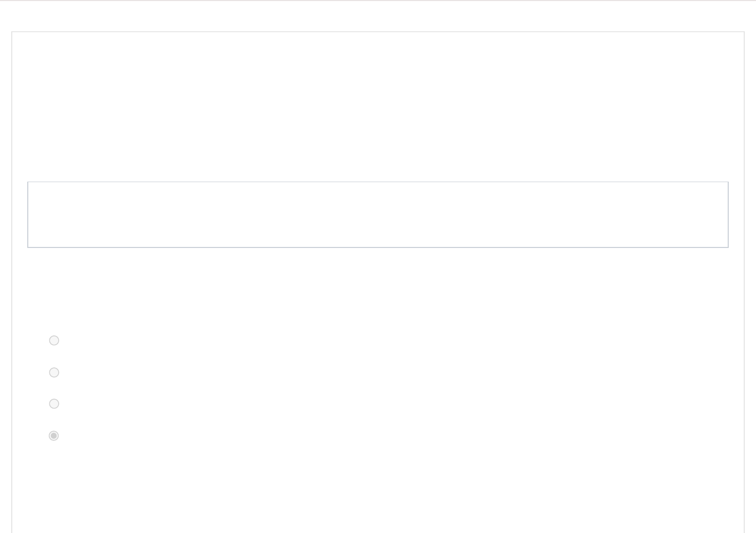The image size is (756, 533).
Task: Click the currently checked radio circle
Action: pos(54,436)
